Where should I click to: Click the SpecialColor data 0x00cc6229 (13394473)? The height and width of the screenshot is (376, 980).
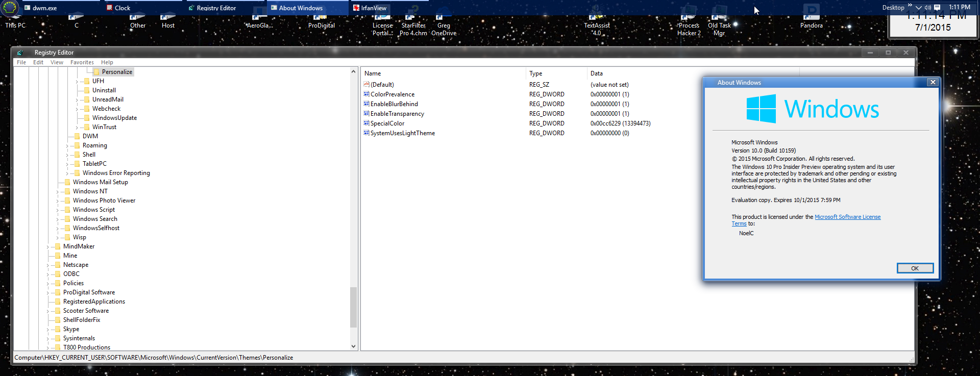[620, 123]
